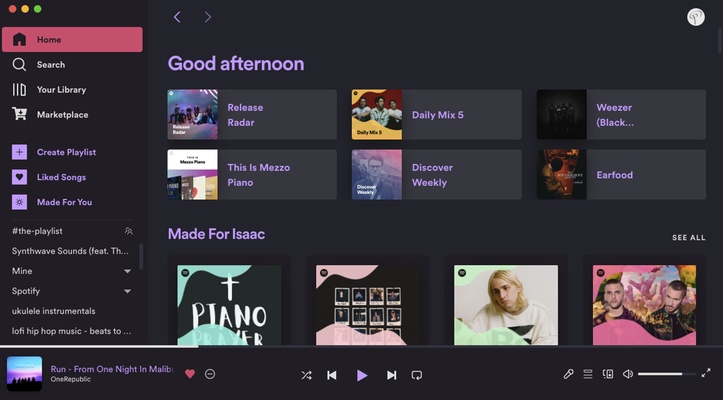
Task: Expand the Mine playlist folder
Action: (x=127, y=271)
